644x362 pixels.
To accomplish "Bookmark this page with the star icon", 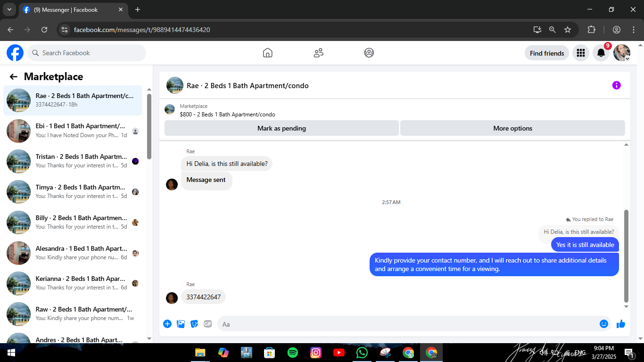I will coord(568,30).
